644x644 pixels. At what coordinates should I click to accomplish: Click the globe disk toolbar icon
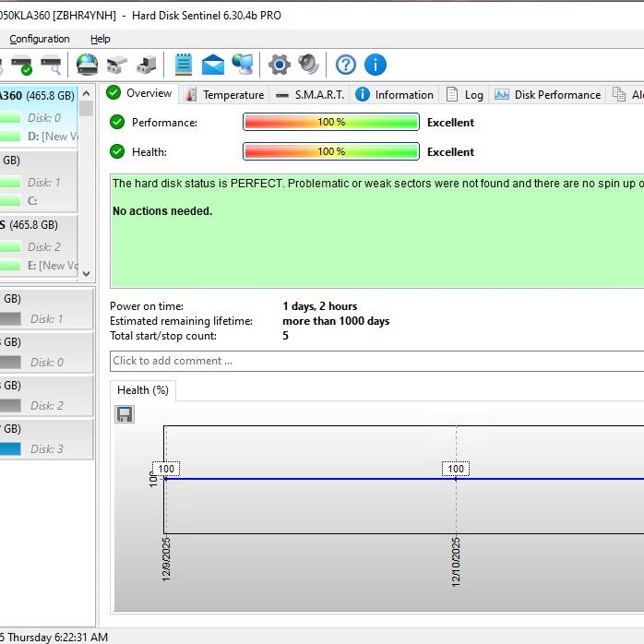(x=87, y=65)
